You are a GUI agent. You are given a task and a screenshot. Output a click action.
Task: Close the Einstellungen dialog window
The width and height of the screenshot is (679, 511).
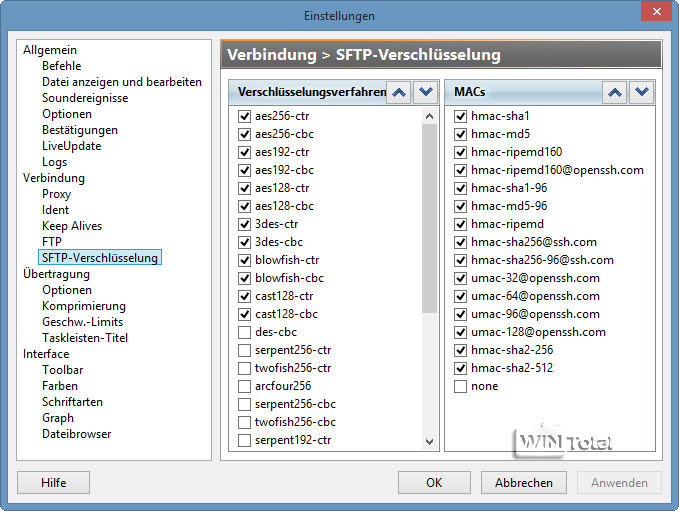coord(656,12)
